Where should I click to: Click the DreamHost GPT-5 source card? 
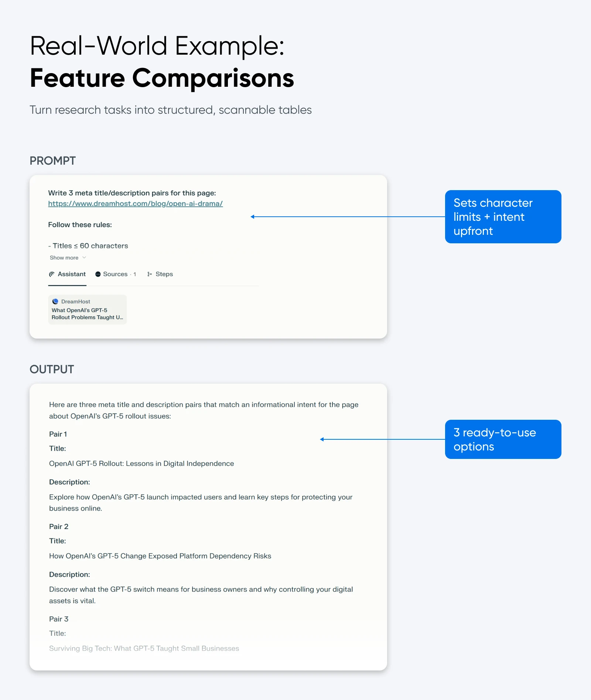click(x=87, y=310)
